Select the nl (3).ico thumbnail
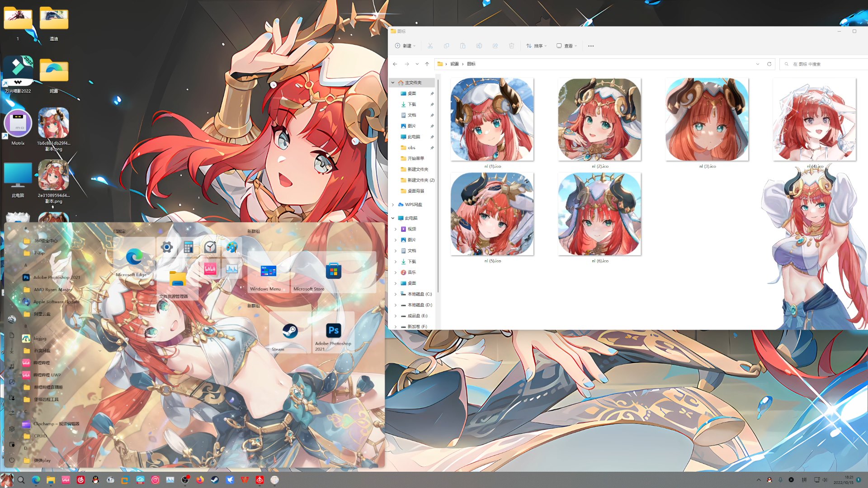This screenshot has width=868, height=488. click(x=707, y=120)
